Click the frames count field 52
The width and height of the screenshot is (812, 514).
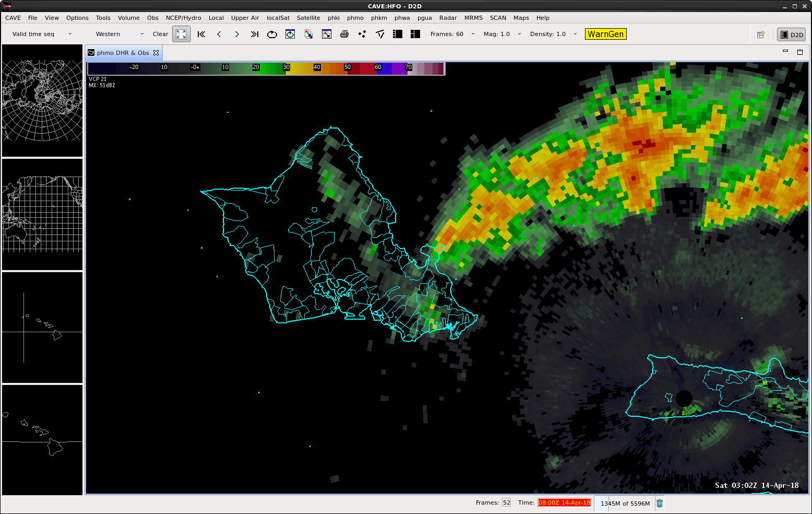click(x=506, y=503)
